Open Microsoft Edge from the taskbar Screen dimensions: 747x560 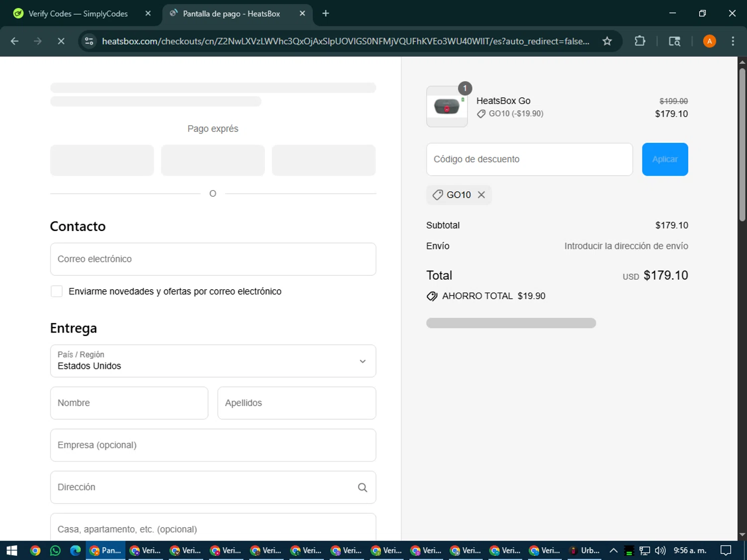click(x=75, y=551)
